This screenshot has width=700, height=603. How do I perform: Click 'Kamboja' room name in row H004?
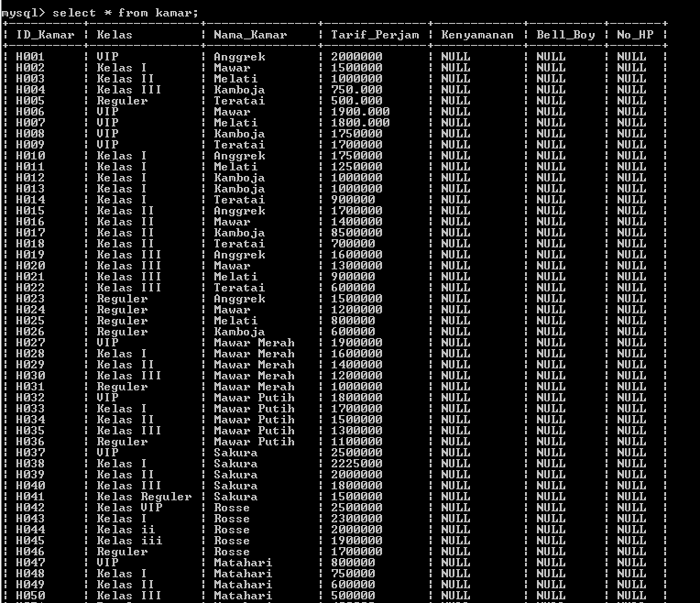[239, 90]
